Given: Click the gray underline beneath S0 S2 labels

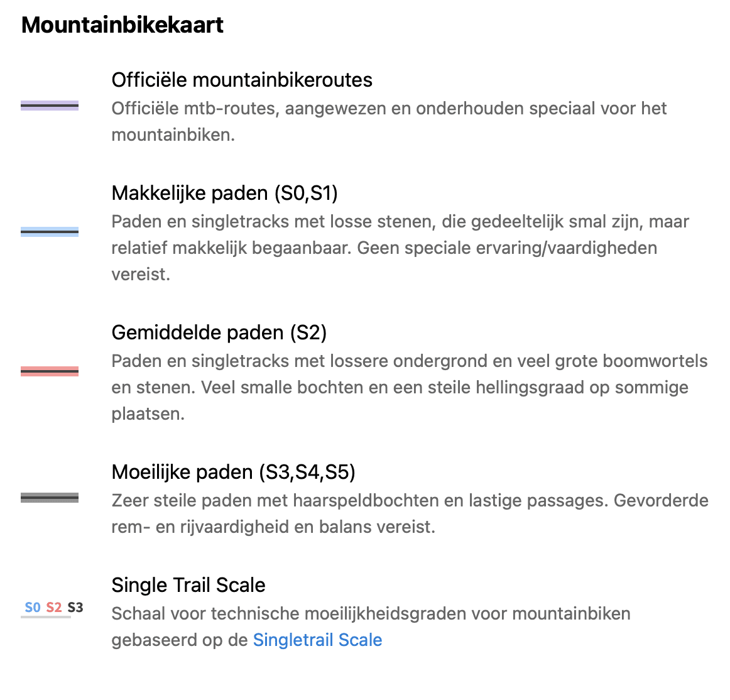Looking at the screenshot, I should tap(46, 617).
